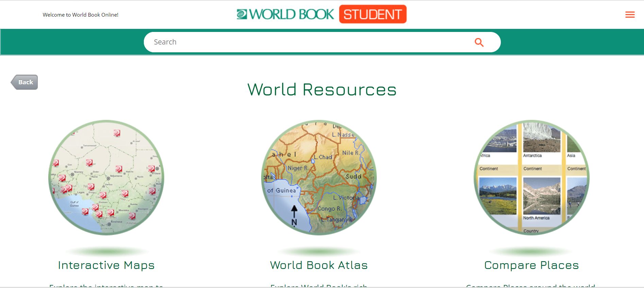The width and height of the screenshot is (644, 288).
Task: Click the Compare Places title link
Action: click(531, 265)
